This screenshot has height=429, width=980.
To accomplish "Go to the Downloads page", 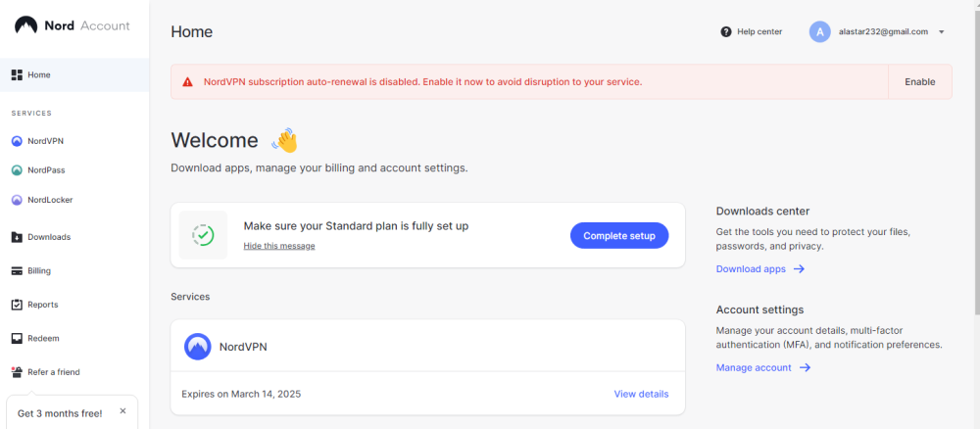I will (48, 237).
